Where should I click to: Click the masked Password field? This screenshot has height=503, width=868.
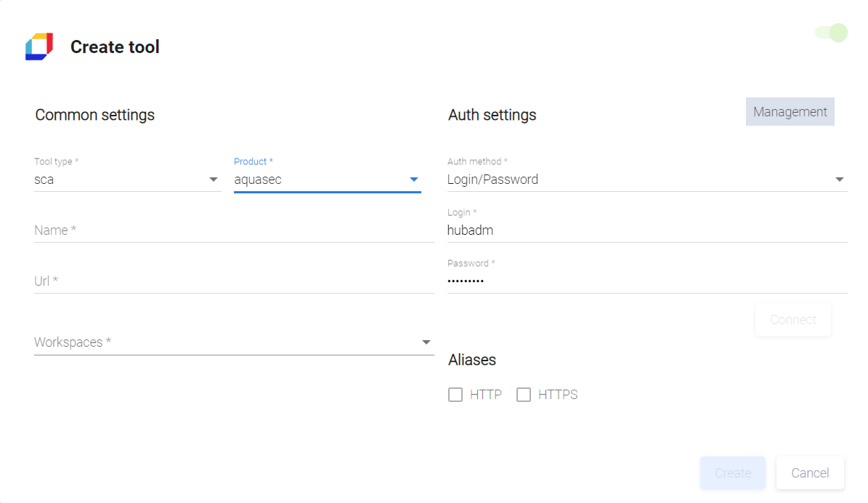[646, 281]
